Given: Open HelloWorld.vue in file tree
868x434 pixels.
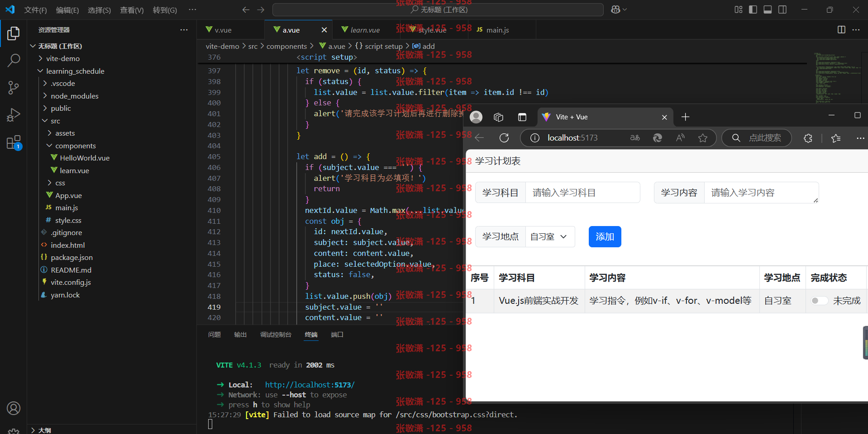Looking at the screenshot, I should pyautogui.click(x=84, y=158).
